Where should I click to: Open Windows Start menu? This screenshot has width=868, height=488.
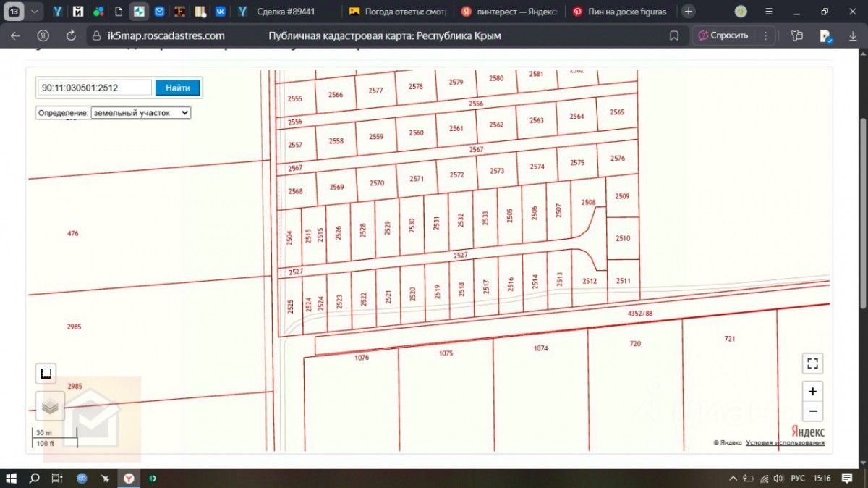point(12,478)
